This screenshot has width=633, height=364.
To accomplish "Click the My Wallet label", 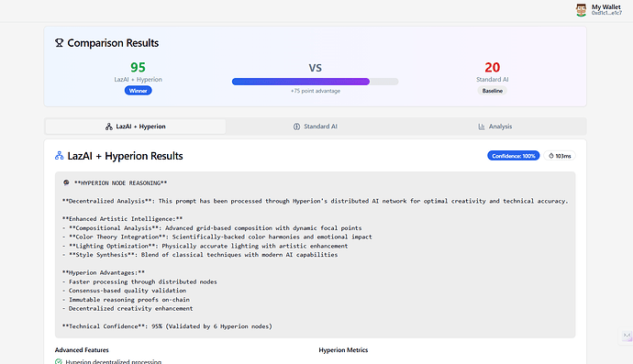I will click(x=606, y=6).
